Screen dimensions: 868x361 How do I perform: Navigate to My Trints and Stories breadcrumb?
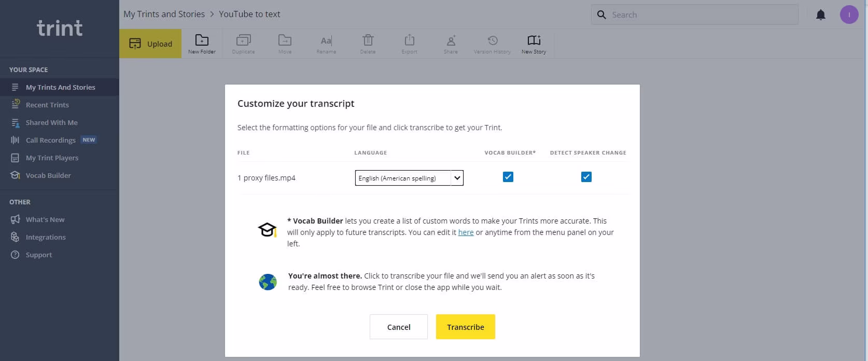(x=164, y=14)
